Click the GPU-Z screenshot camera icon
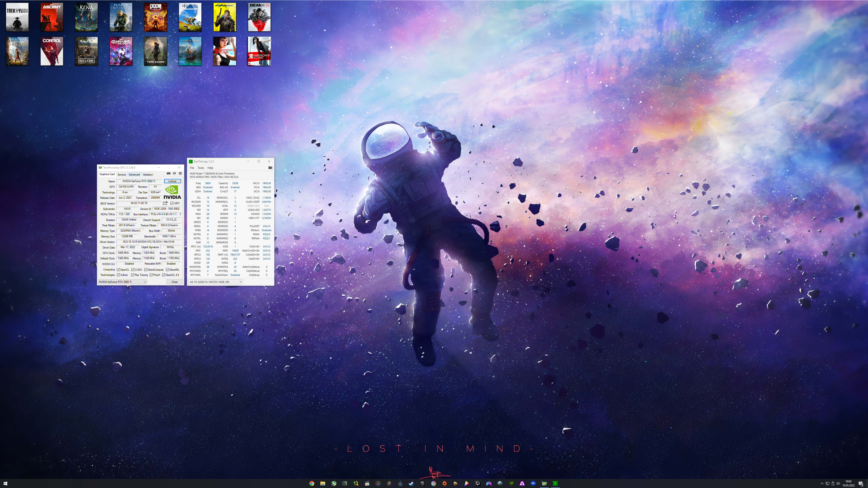Screen dimensions: 868x488 pyautogui.click(x=168, y=174)
